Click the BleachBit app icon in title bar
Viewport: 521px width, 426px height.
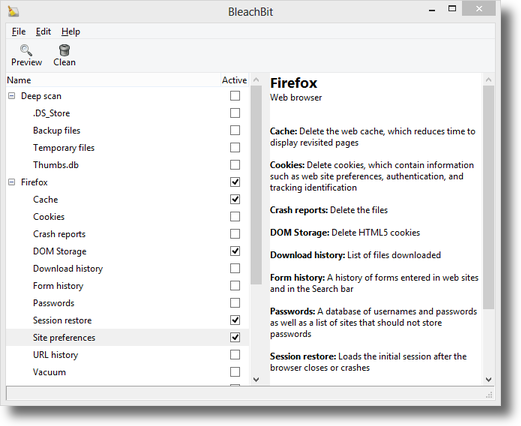(13, 11)
